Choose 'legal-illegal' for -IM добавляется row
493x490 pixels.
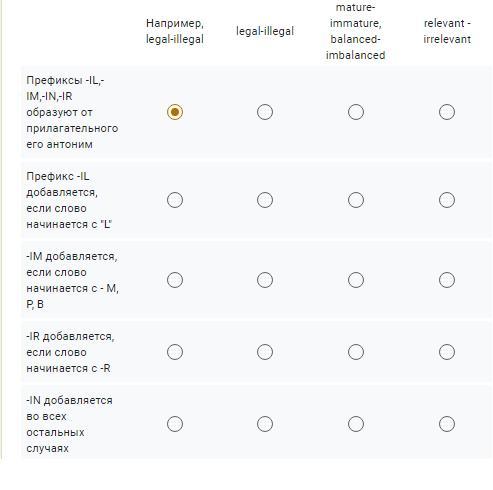point(265,280)
